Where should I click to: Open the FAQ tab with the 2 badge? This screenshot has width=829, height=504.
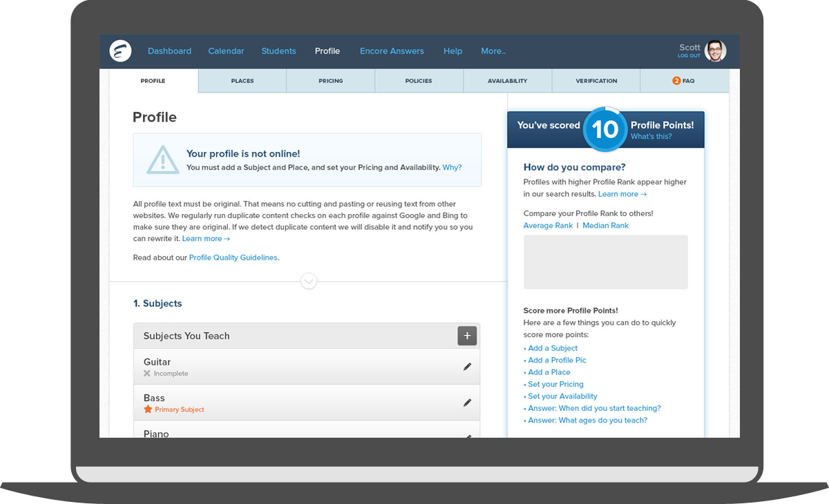[684, 81]
